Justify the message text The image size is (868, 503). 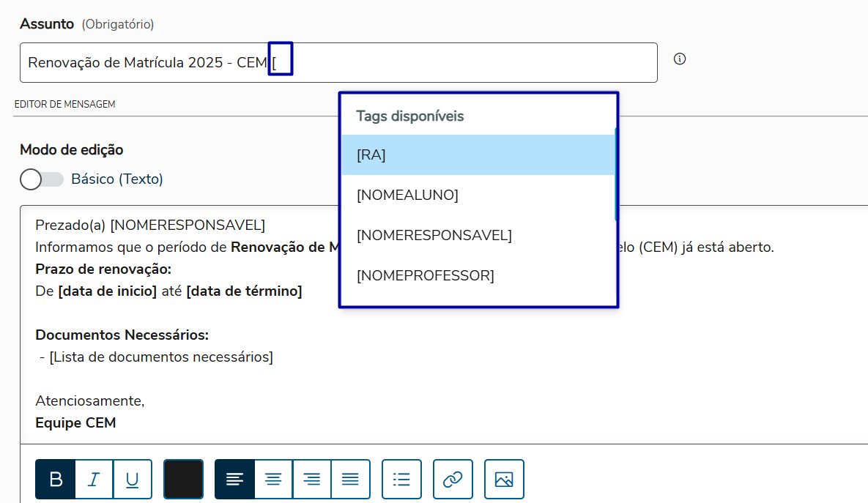coord(351,480)
